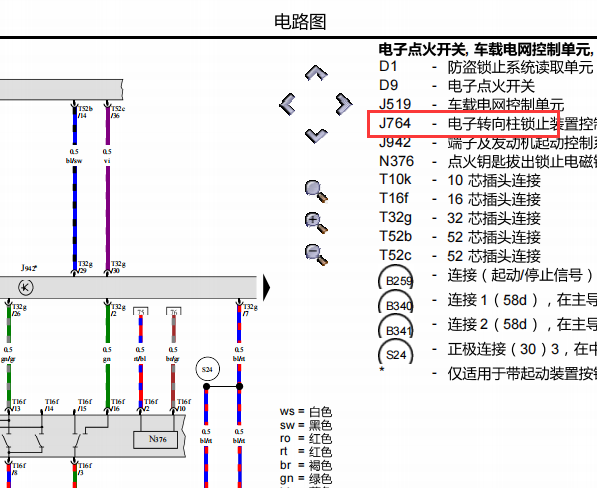Select the T52b 52 芯插头连接 entry
The image size is (597, 488).
[460, 237]
